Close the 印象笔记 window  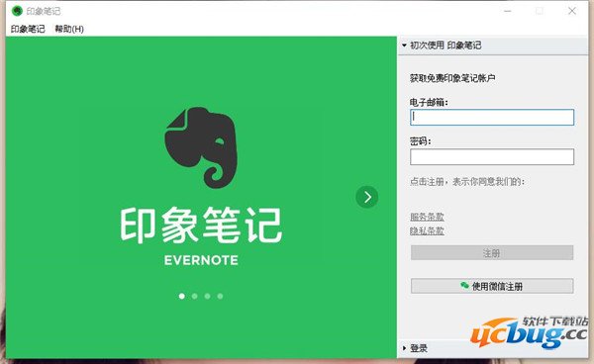[x=572, y=11]
